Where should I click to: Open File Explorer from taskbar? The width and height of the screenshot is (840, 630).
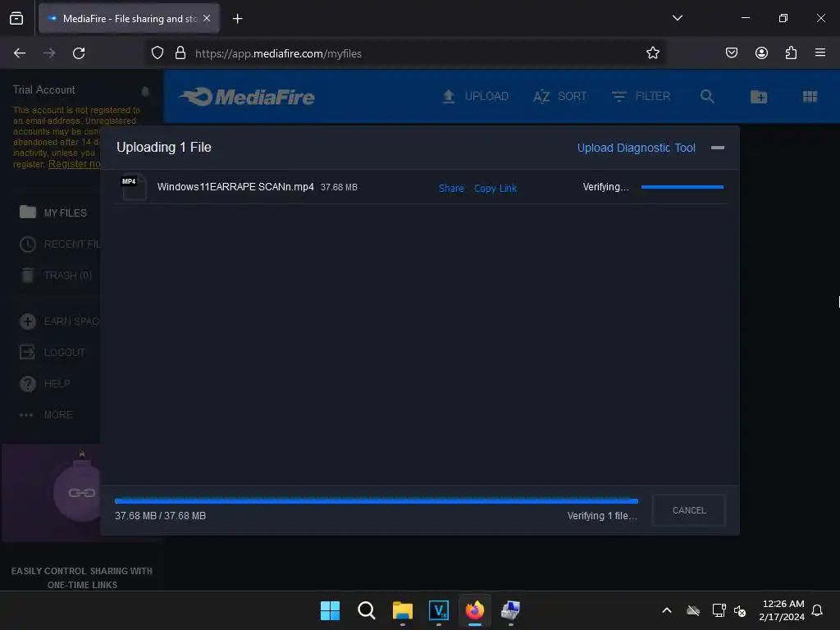[402, 610]
